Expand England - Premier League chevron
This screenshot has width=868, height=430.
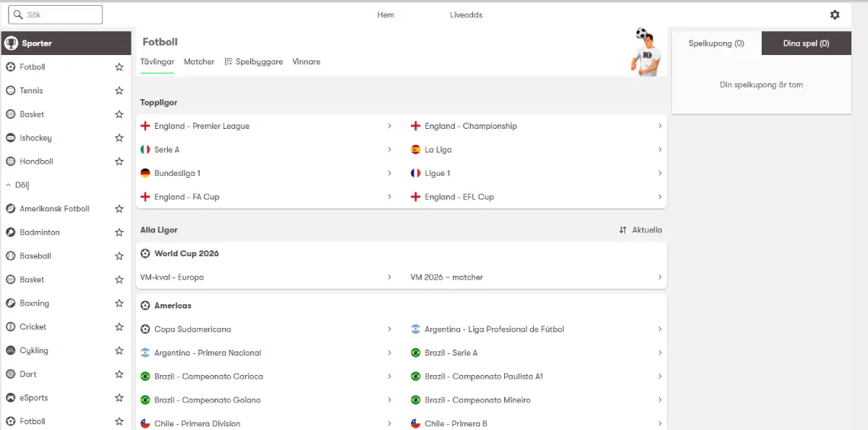(389, 126)
